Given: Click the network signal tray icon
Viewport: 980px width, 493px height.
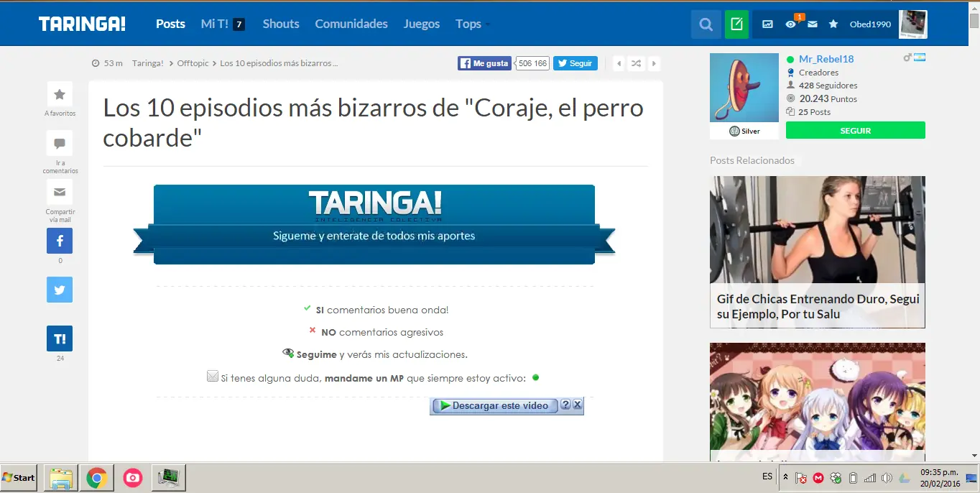Looking at the screenshot, I should click(x=870, y=478).
